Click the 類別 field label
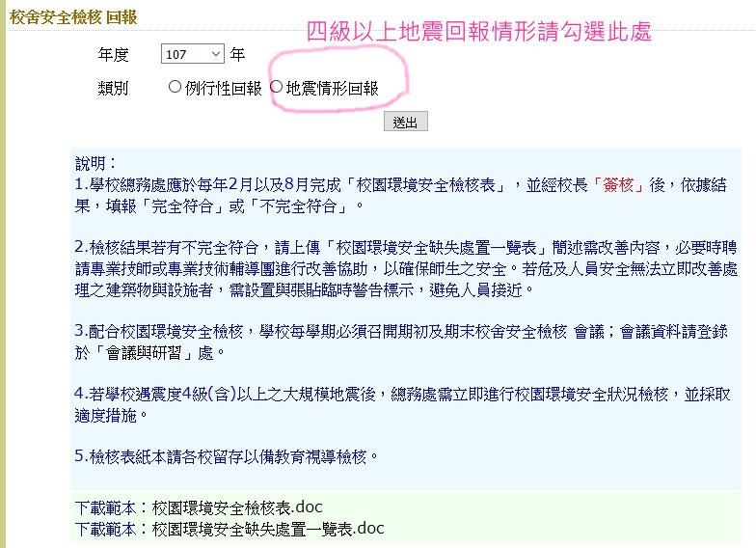This screenshot has width=756, height=548. click(113, 88)
